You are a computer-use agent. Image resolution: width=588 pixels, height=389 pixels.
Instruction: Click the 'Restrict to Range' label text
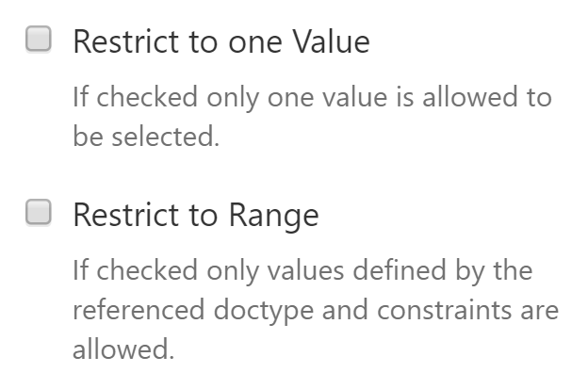coord(195,216)
